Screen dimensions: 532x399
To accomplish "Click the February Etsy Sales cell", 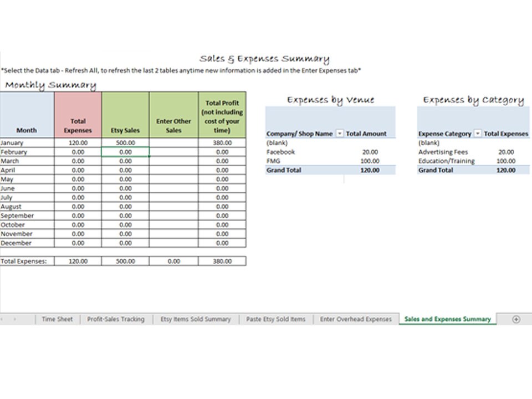I will point(125,151).
